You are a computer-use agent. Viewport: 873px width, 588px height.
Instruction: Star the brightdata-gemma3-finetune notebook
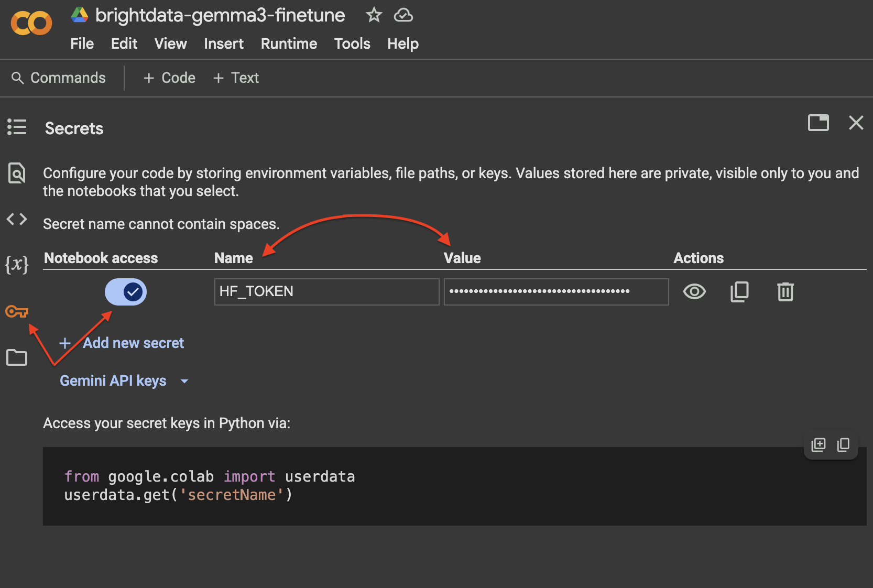(374, 15)
